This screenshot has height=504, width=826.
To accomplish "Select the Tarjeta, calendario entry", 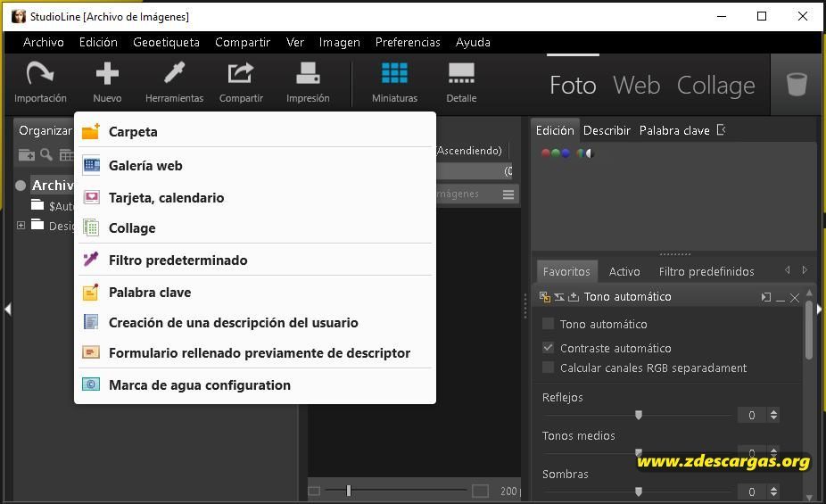I will (255, 197).
